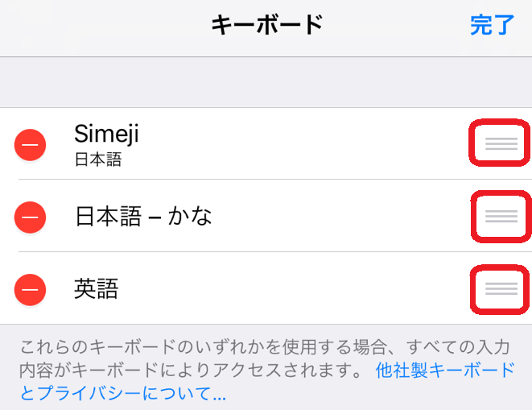Tap the reorder handle on the Simeji row
This screenshot has height=410, width=532.
[501, 143]
